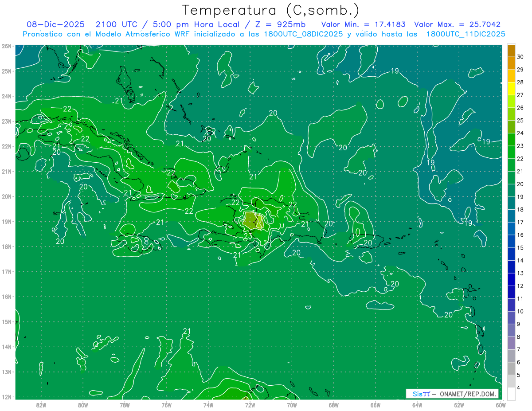532x411 pixels.
Task: Click the SisTT ONAMET/REP.DOM. logo box
Action: pyautogui.click(x=452, y=394)
